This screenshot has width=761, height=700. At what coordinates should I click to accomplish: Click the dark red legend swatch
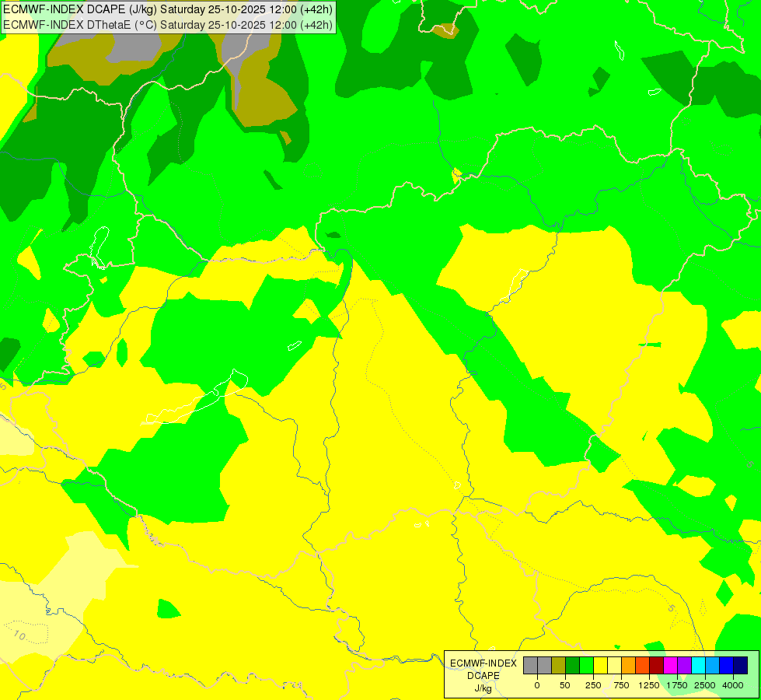point(656,665)
